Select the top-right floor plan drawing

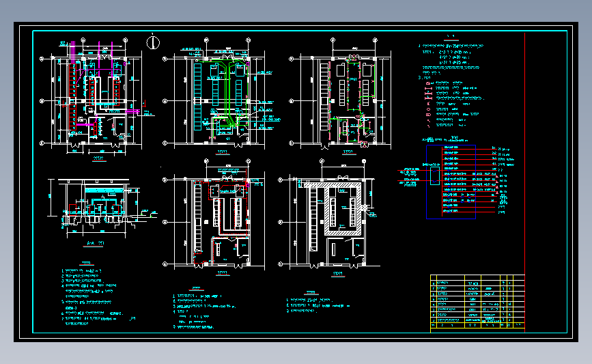341,94
